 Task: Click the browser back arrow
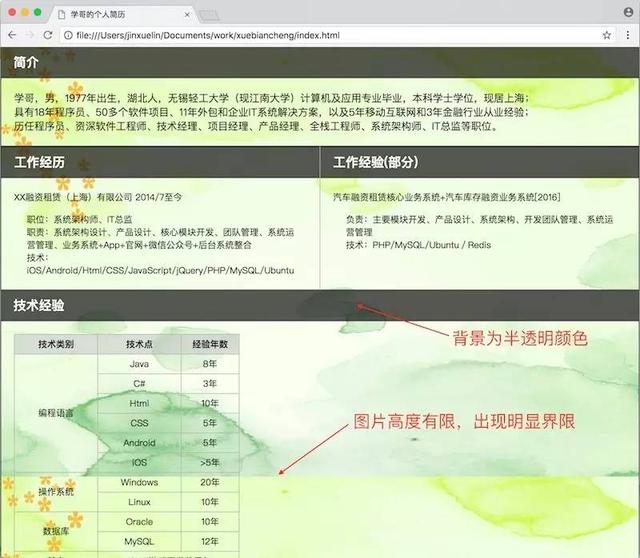pos(12,35)
